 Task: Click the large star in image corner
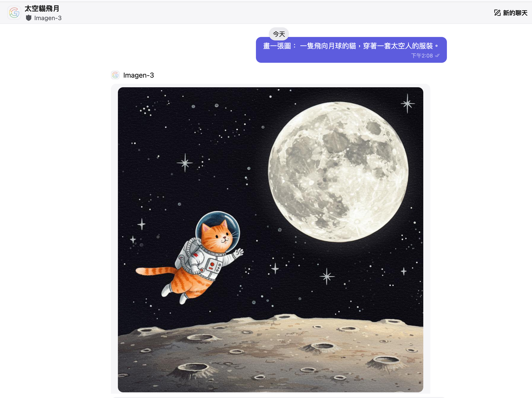[407, 104]
